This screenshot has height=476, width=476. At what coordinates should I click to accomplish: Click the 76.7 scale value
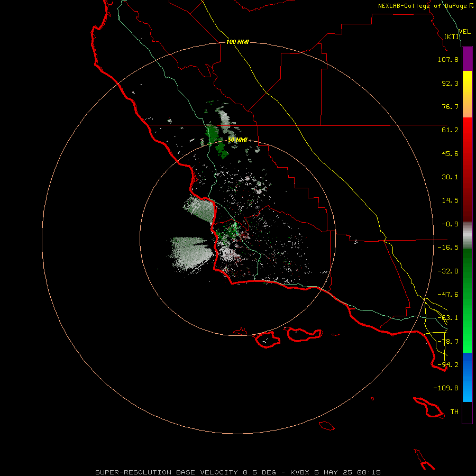[450, 106]
